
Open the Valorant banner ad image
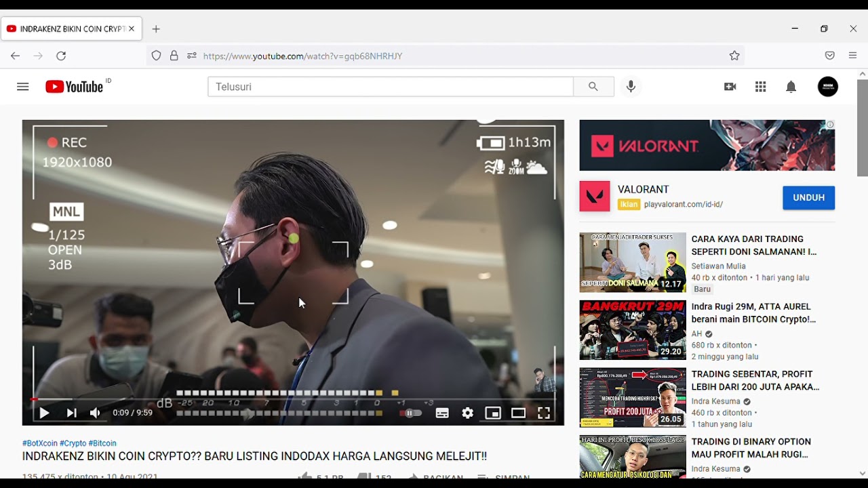click(x=707, y=145)
